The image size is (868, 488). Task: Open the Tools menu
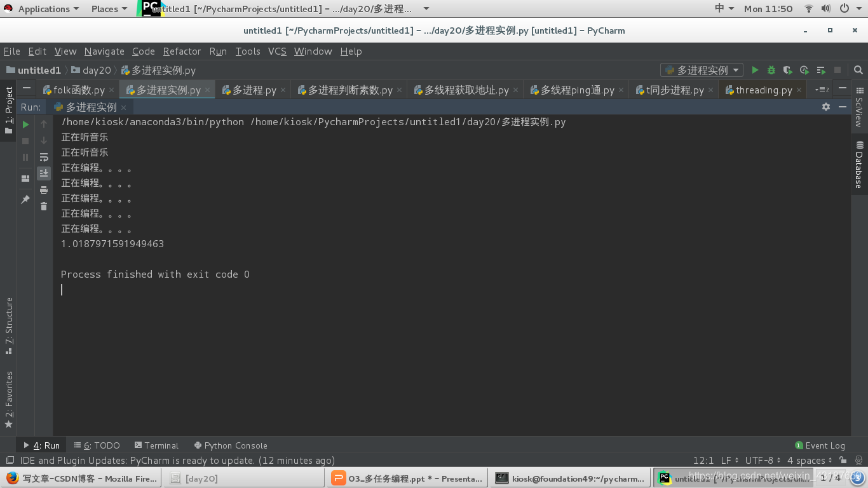(248, 51)
